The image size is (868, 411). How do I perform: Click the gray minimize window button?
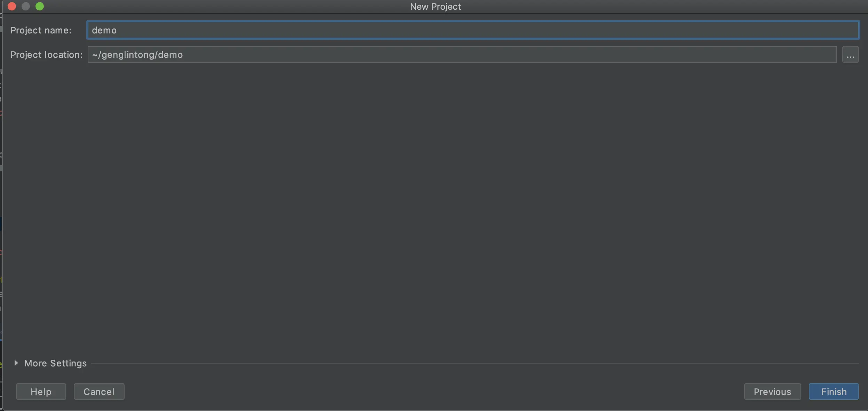tap(26, 6)
